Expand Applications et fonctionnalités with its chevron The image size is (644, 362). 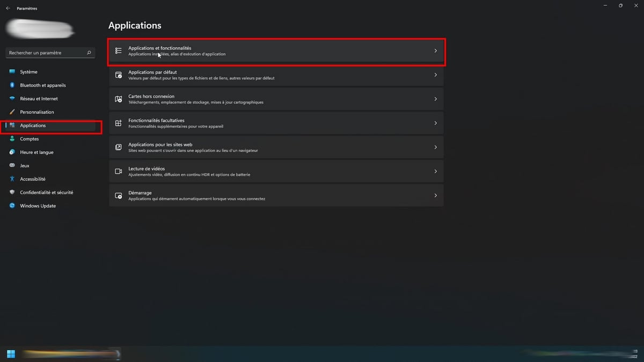435,51
